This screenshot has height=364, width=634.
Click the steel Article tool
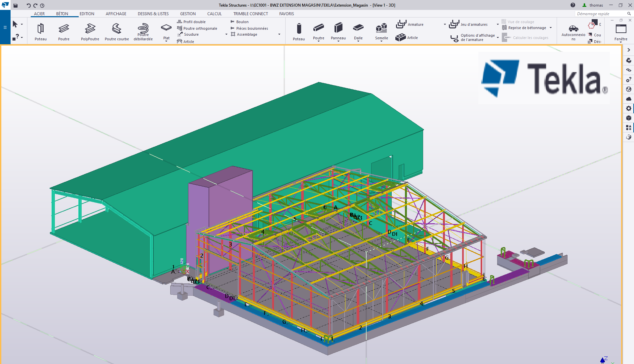pyautogui.click(x=185, y=42)
